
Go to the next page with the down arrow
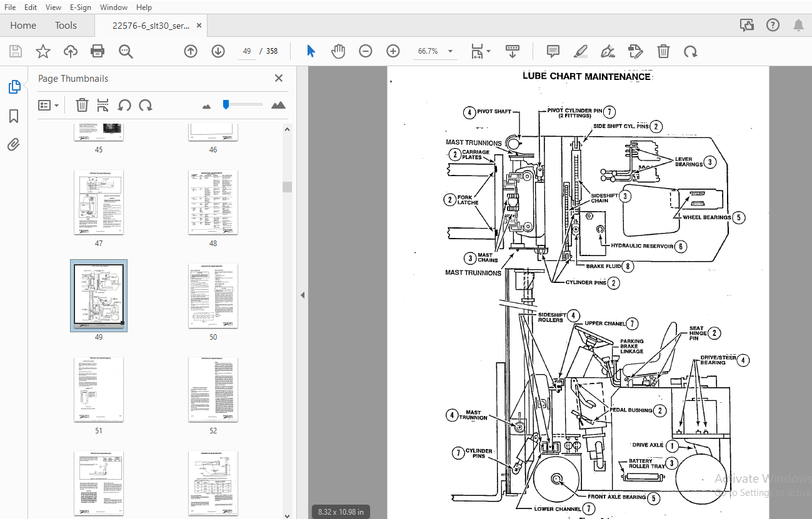(218, 51)
